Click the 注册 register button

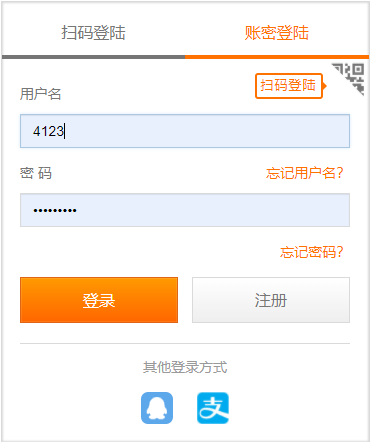tap(271, 300)
